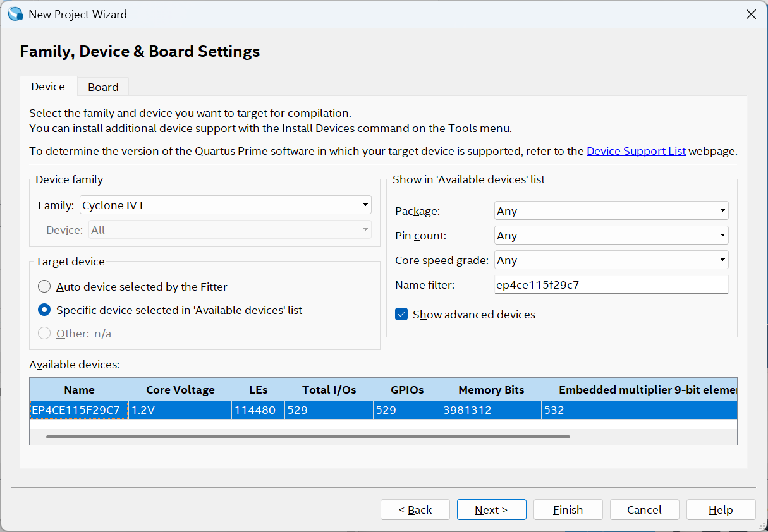Click the Name filter input field
The image size is (768, 532).
[x=611, y=285]
